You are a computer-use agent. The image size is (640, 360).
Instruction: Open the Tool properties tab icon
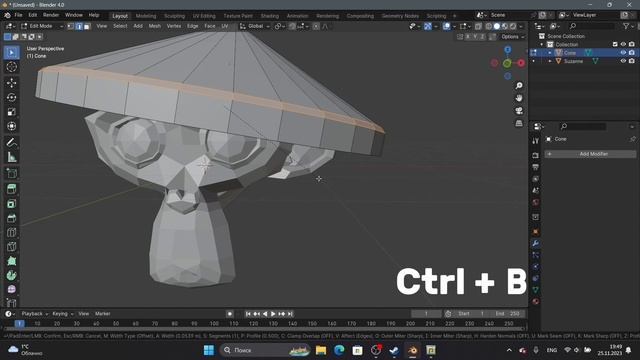point(536,141)
